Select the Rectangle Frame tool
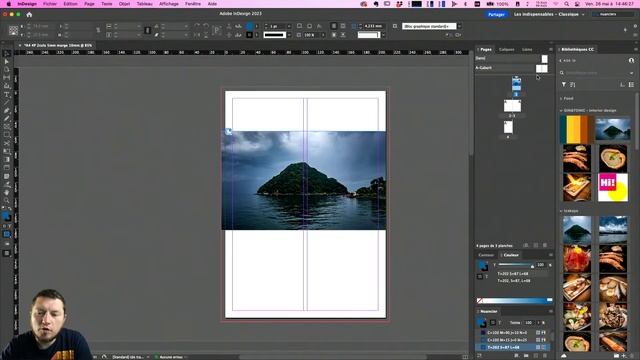 point(7,127)
